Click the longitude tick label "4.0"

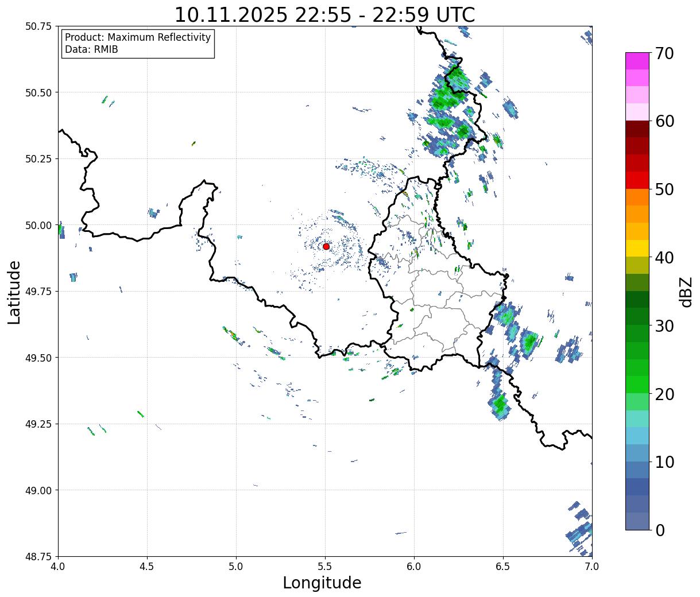(58, 567)
